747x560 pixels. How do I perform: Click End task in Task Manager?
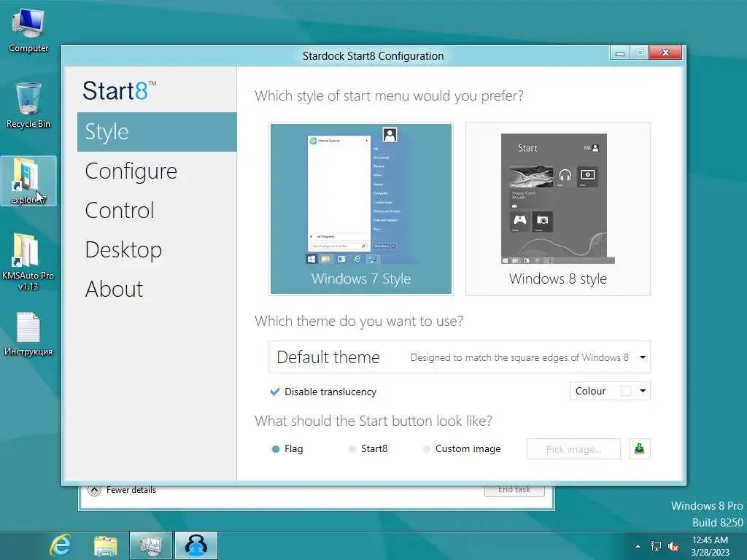[514, 490]
